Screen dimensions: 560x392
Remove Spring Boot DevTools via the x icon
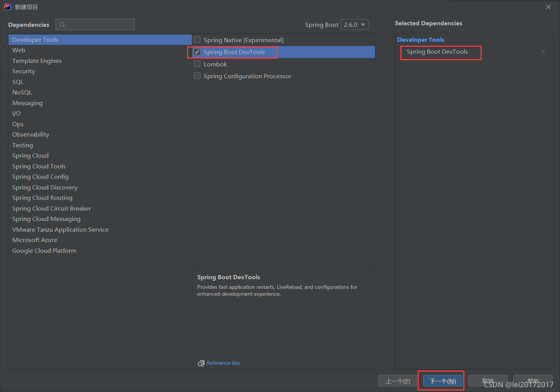(543, 51)
